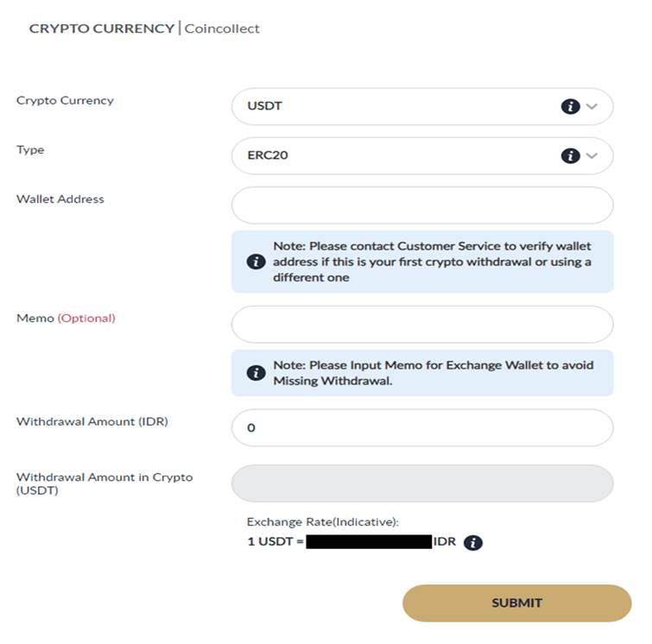Screen dimensions: 652x644
Task: Click info icon beside the Memo note
Action: coord(256,373)
